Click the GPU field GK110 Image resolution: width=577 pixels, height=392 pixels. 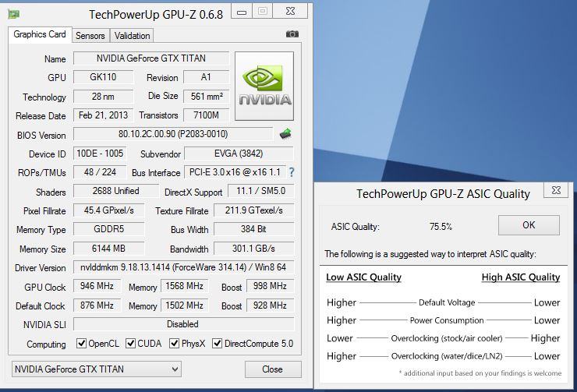coord(104,77)
